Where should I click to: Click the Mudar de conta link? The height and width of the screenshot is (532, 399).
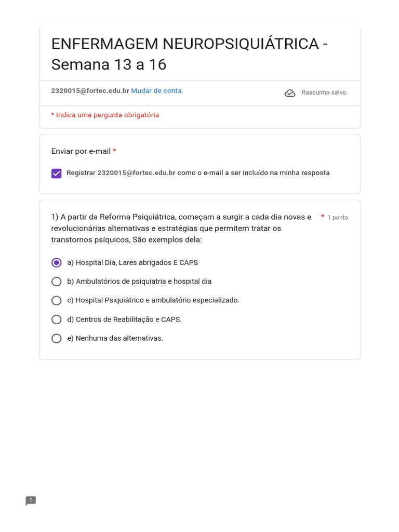[156, 91]
